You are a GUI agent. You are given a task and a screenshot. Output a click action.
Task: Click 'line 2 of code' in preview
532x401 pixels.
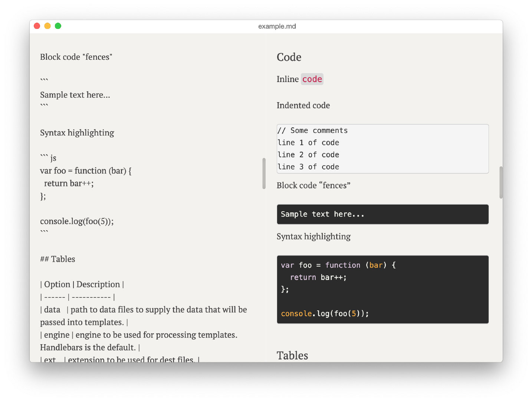point(308,155)
